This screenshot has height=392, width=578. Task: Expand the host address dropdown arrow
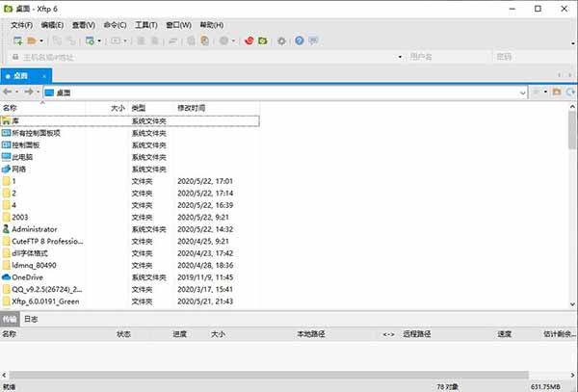click(400, 57)
